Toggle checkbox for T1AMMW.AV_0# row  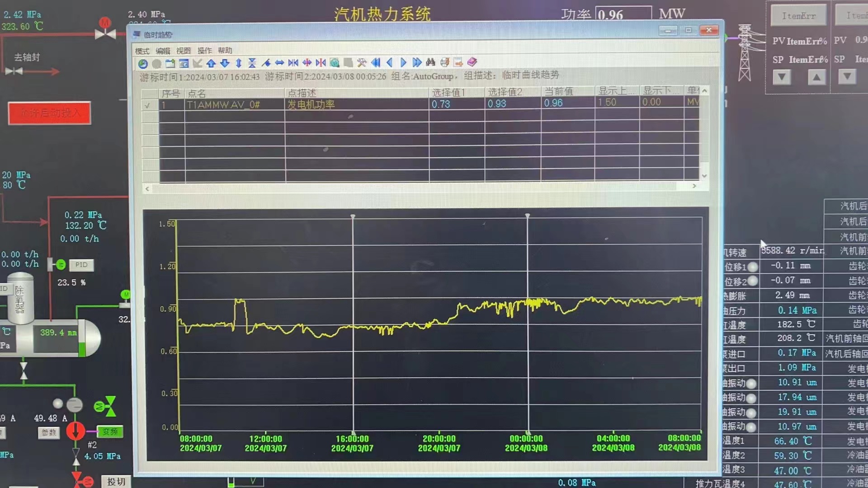click(147, 105)
